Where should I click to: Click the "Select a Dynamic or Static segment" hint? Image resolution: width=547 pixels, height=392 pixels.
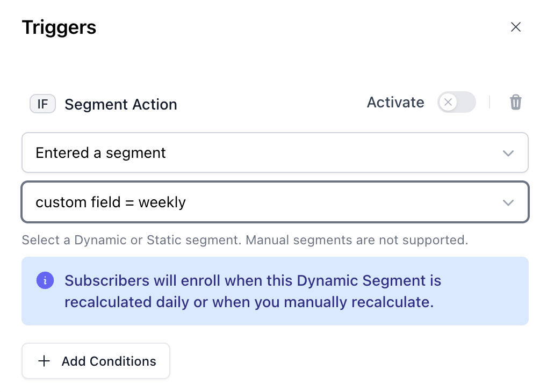click(x=132, y=239)
